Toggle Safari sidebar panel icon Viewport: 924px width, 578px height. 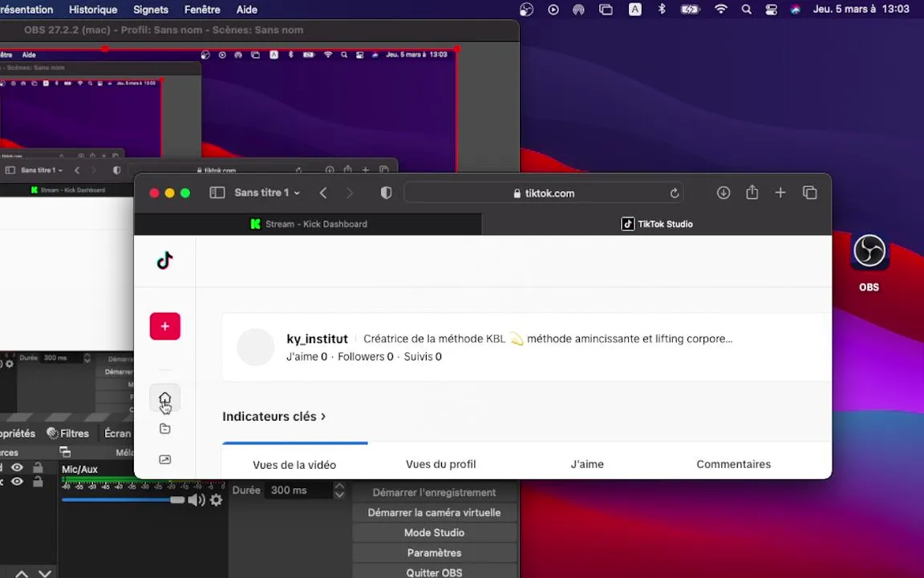(217, 193)
